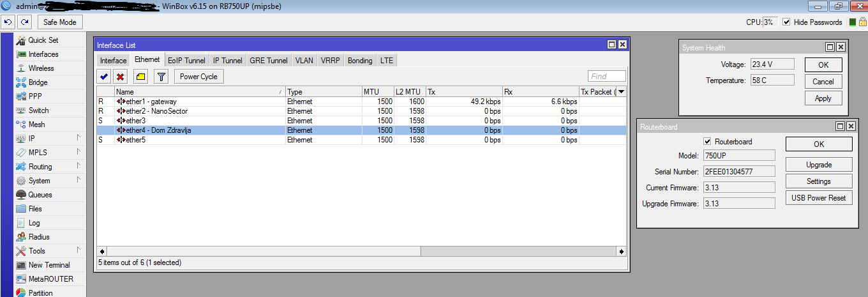This screenshot has width=868, height=297.
Task: Click the Find search field
Action: point(607,77)
